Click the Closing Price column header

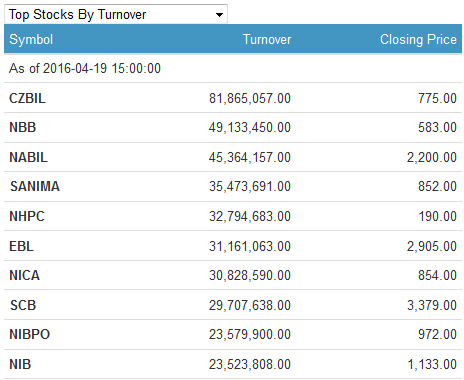pyautogui.click(x=418, y=39)
